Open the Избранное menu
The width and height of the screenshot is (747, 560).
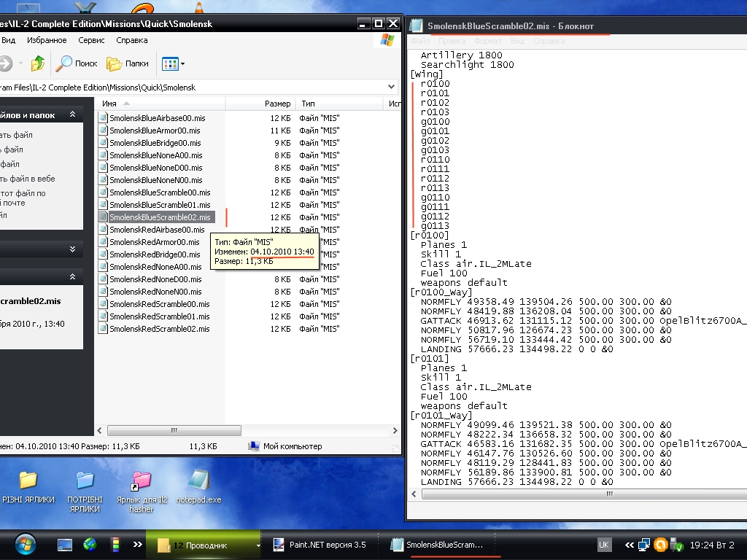[x=47, y=41]
